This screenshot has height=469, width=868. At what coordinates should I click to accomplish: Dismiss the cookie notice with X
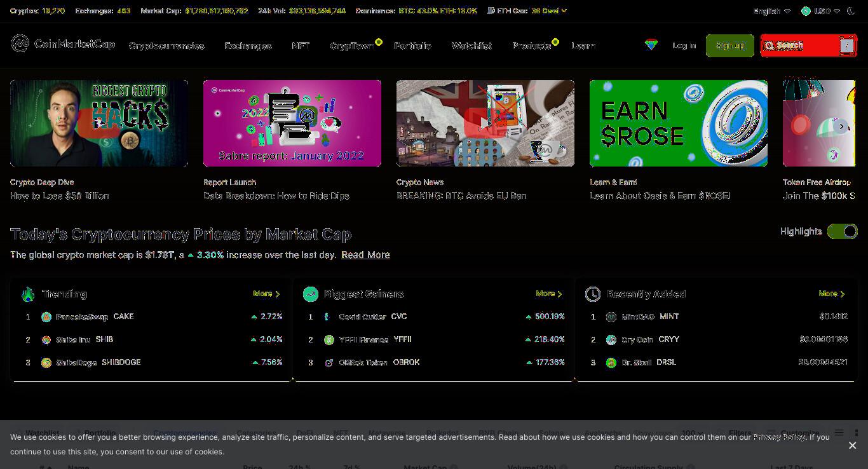coord(852,445)
